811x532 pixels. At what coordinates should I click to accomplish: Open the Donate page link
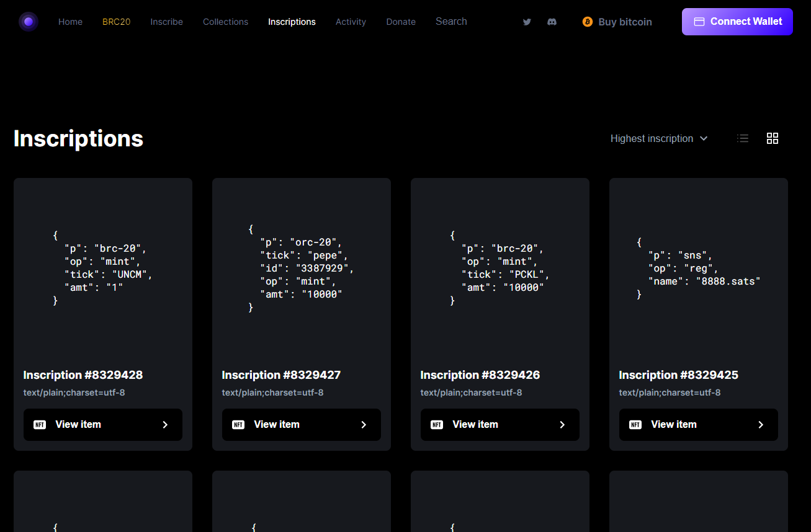[401, 22]
